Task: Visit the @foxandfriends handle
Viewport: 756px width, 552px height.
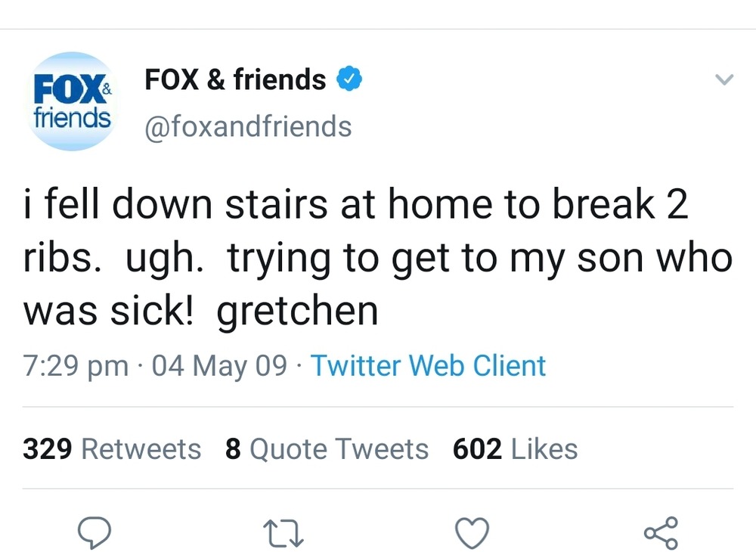Action: coord(248,126)
